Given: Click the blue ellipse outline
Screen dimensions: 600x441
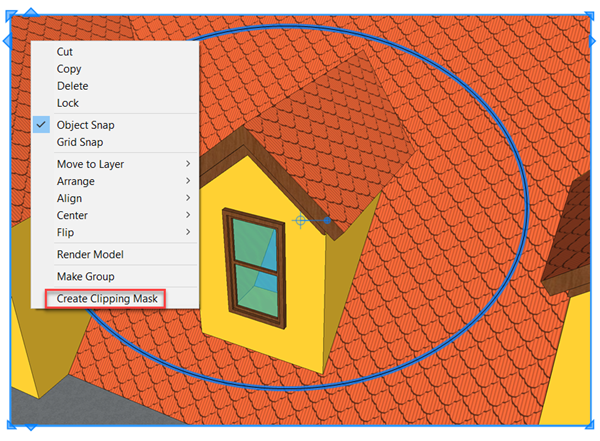Looking at the screenshot, I should tap(527, 207).
